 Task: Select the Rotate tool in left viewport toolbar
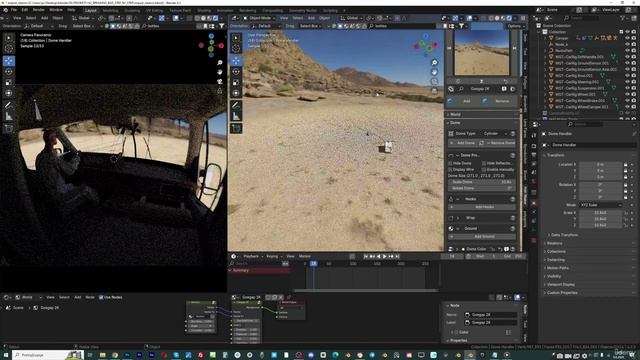[x=9, y=71]
